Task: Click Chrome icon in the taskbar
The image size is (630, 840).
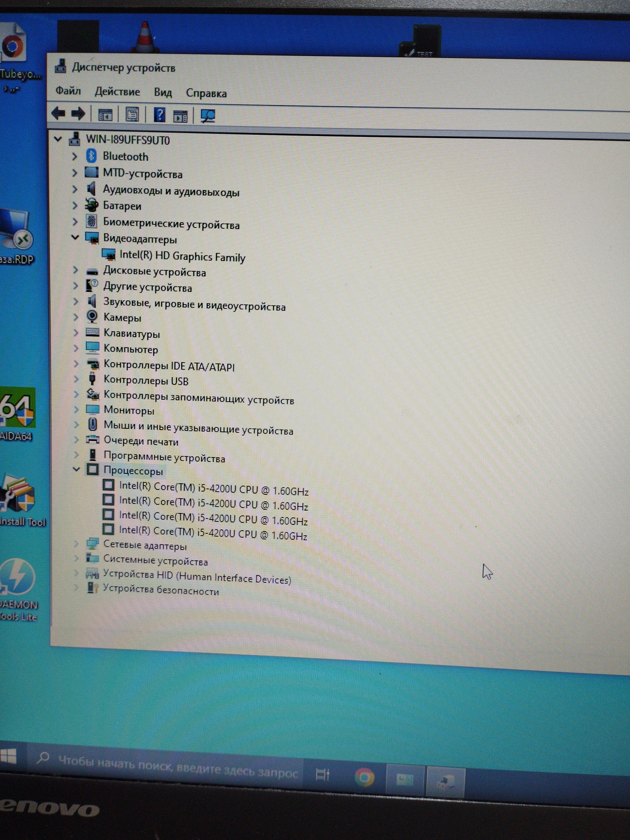Action: click(x=364, y=777)
